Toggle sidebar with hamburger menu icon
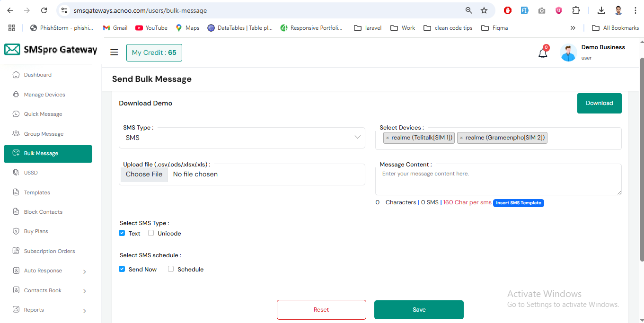Screen dimensions: 644x323 pos(114,52)
